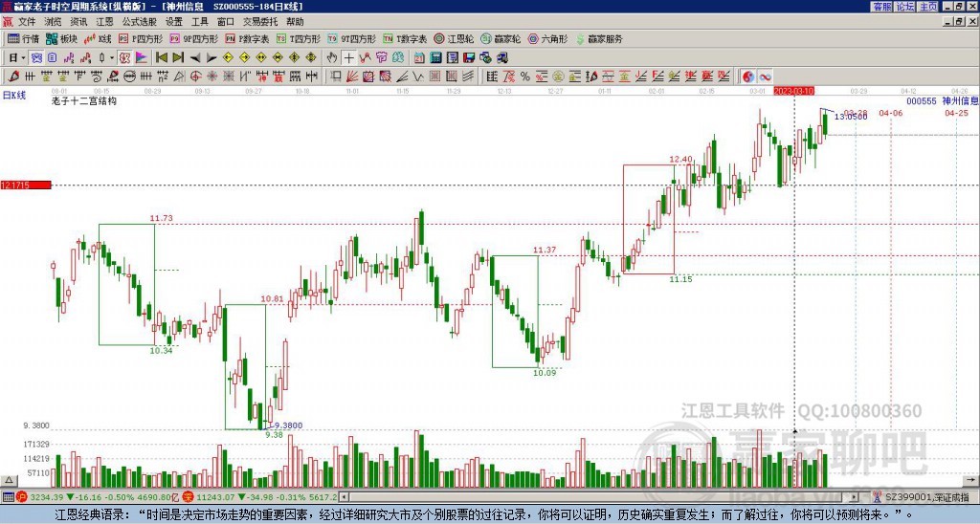Click the truck icon on toolbar

[x=501, y=58]
